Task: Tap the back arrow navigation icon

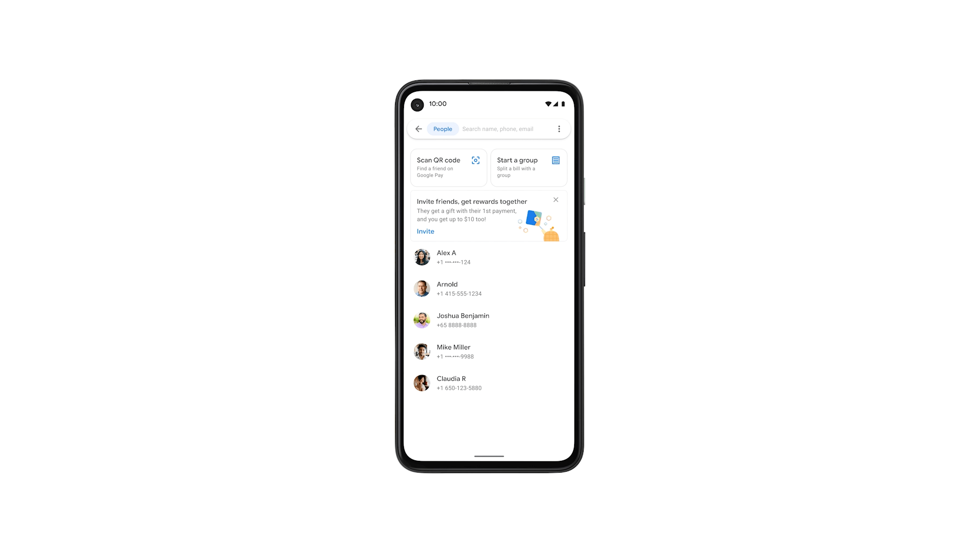Action: click(418, 129)
